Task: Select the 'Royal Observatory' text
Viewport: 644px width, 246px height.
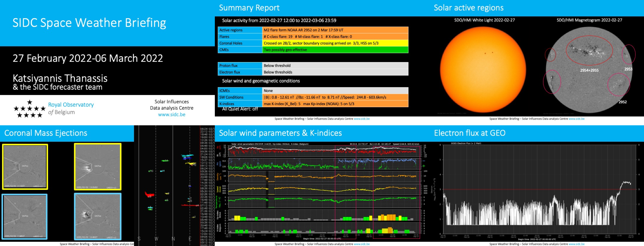Action: [71, 105]
